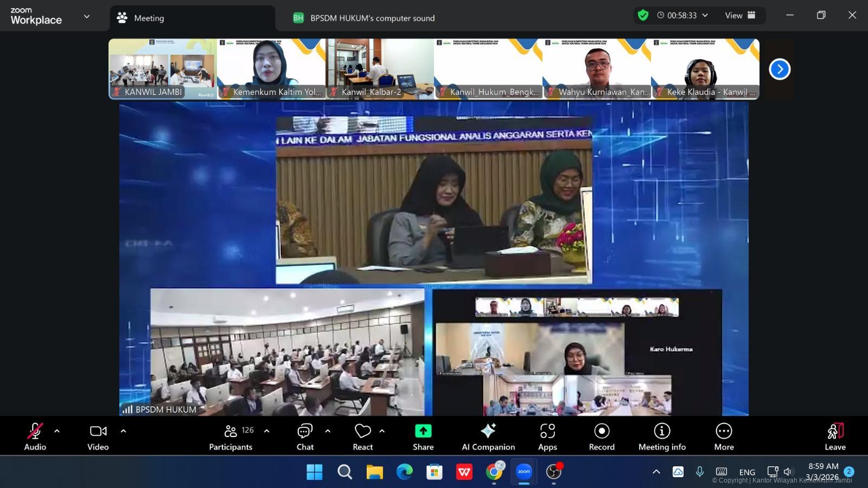Screen dimensions: 868x488
Task: Show next participants with the blue arrow
Action: coord(780,69)
